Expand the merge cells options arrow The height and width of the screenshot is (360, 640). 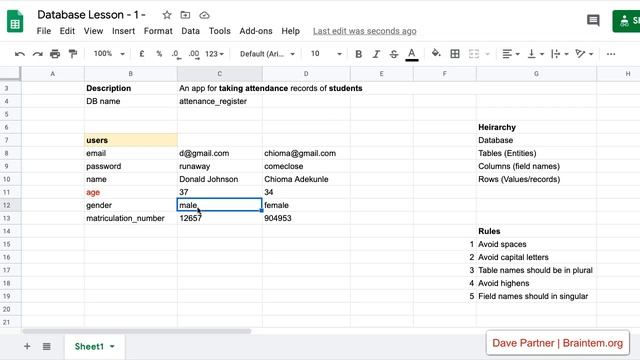tap(487, 54)
